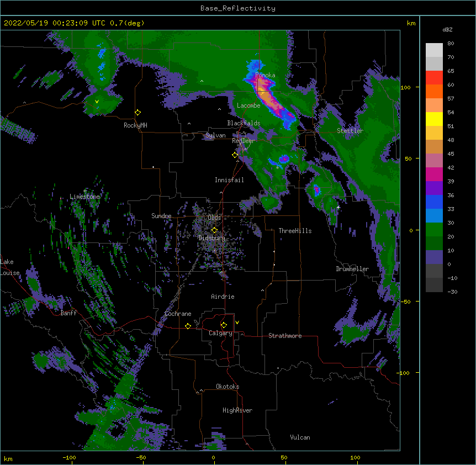Screen dimensions: 476x465
Task: Click the Vulcan label
Action: (x=300, y=437)
